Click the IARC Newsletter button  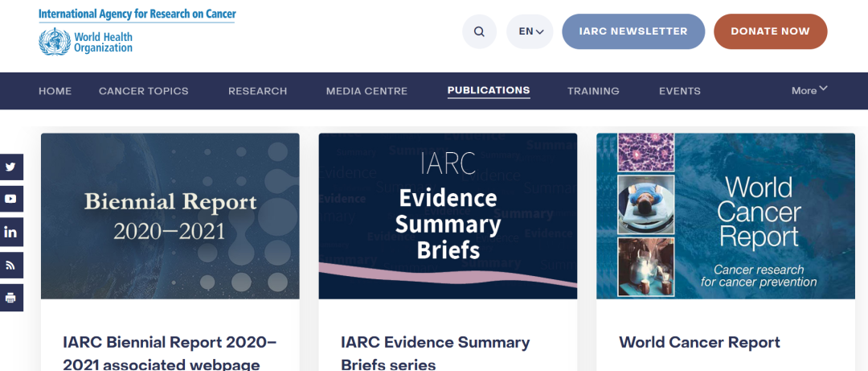[x=633, y=31]
